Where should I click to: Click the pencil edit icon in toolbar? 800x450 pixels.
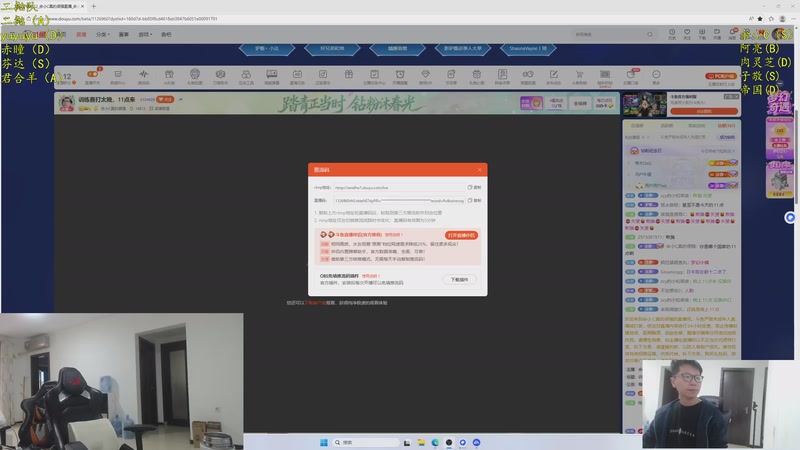click(x=554, y=74)
